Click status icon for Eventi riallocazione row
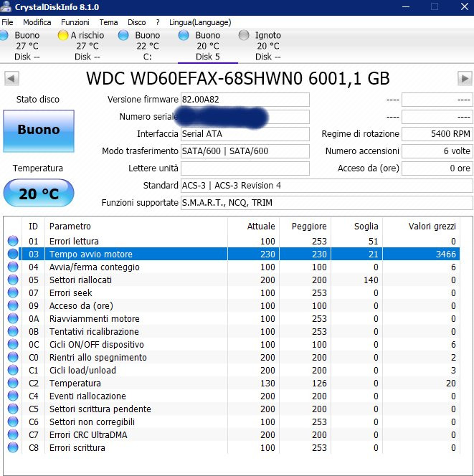 click(x=13, y=396)
